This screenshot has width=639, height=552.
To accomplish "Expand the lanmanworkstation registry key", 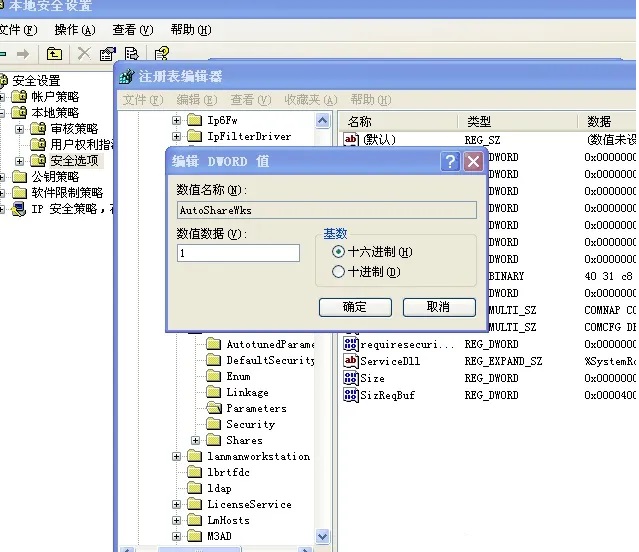I will (x=176, y=457).
